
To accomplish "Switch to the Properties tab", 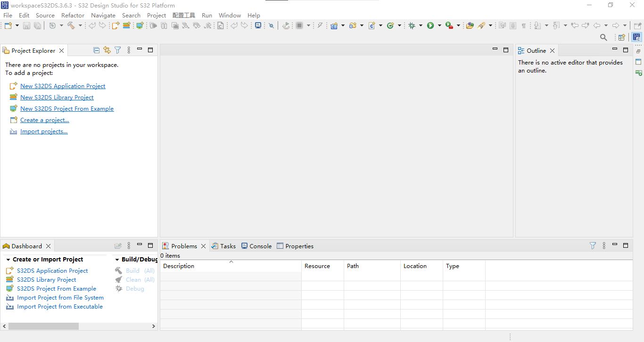I will (x=295, y=246).
